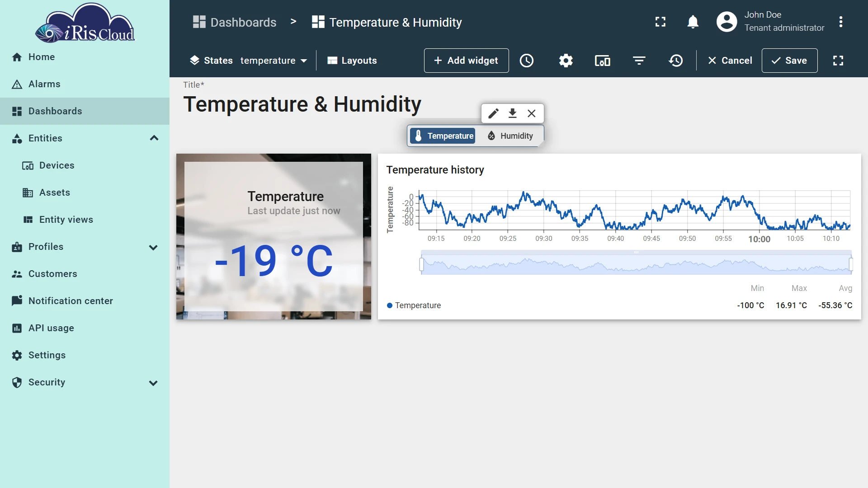Expand dashboard to fullscreen in toolbar
This screenshot has height=488, width=868.
(x=838, y=61)
